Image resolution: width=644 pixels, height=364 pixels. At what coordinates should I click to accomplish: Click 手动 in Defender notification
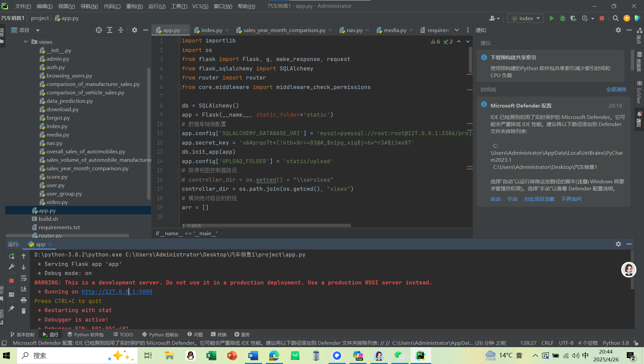(512, 199)
